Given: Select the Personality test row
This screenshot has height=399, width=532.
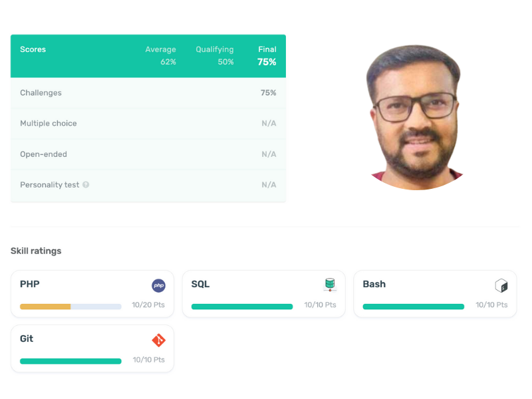Looking at the screenshot, I should (x=148, y=185).
